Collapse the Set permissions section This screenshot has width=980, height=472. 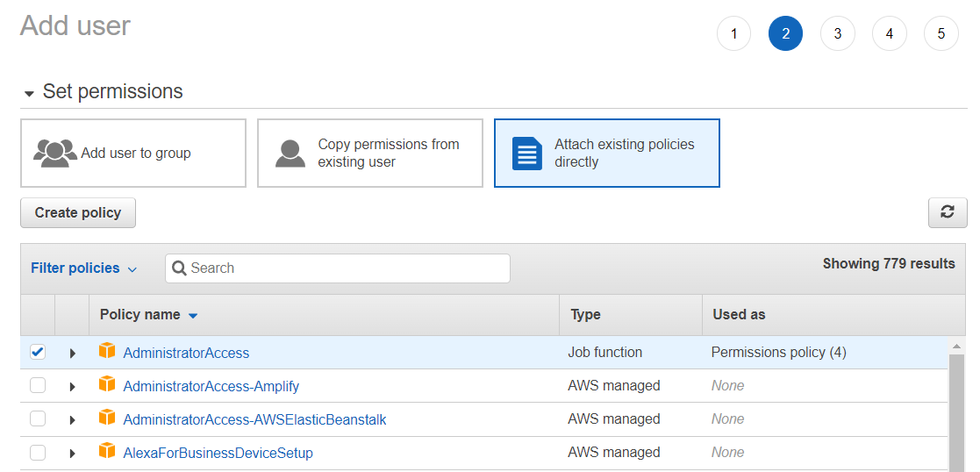pyautogui.click(x=29, y=93)
